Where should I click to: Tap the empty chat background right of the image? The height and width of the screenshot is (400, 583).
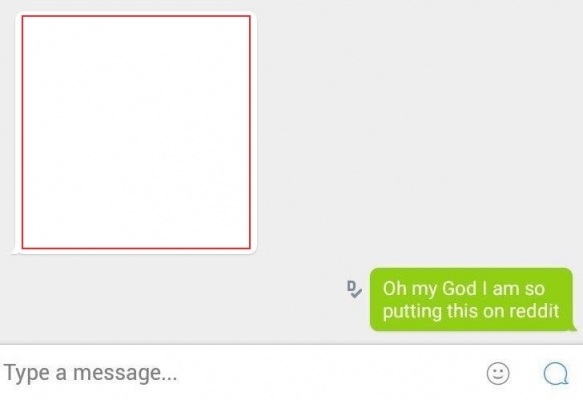[x=416, y=130]
